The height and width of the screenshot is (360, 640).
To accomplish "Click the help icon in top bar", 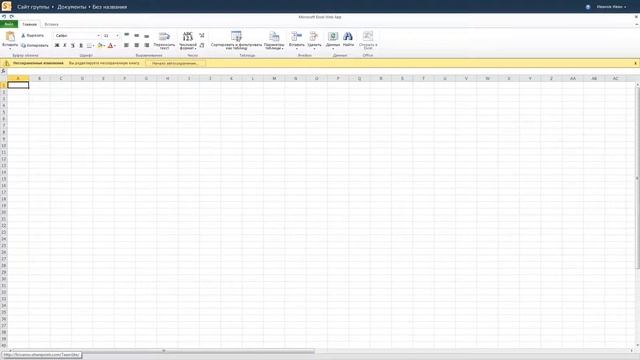I will [588, 7].
